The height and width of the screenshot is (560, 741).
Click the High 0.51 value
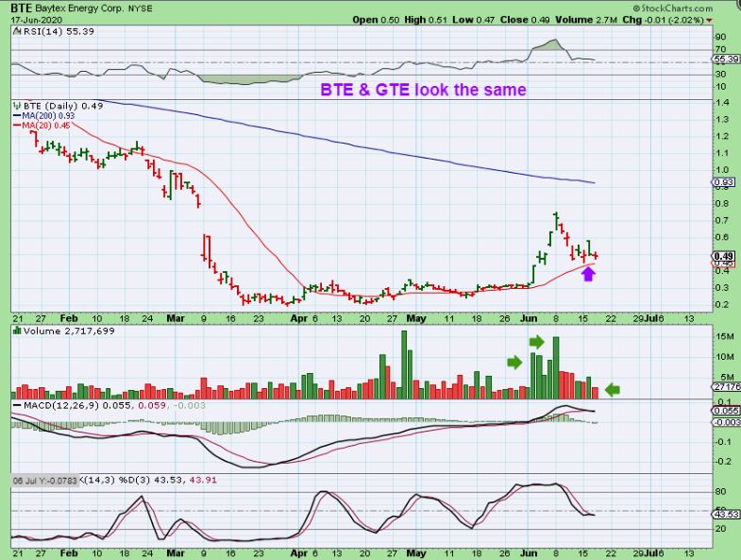pos(426,20)
